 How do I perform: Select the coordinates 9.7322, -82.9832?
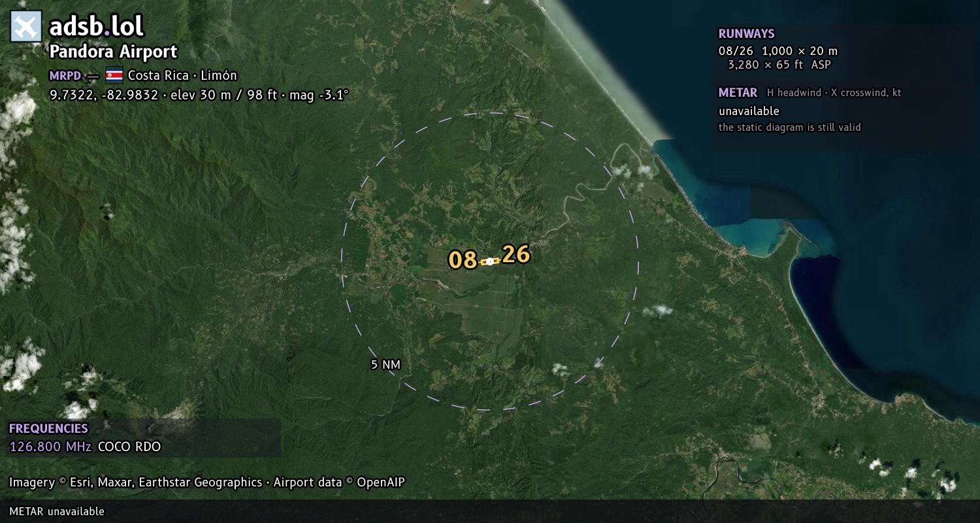click(x=104, y=95)
